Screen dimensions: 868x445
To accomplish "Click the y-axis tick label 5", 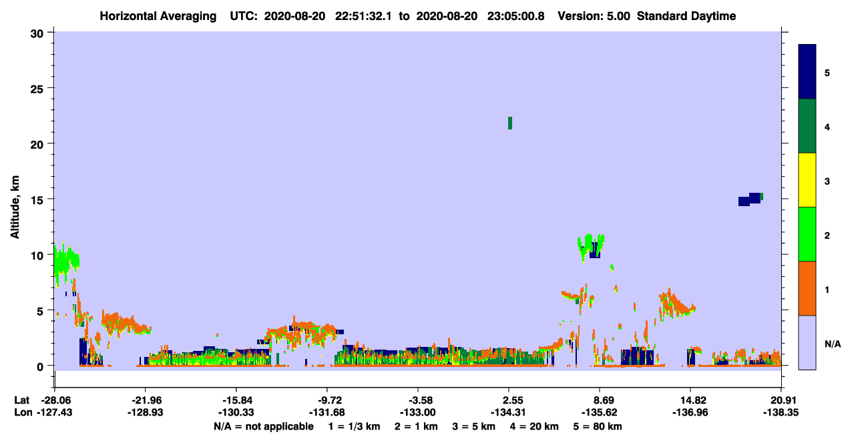I will pyautogui.click(x=42, y=310).
